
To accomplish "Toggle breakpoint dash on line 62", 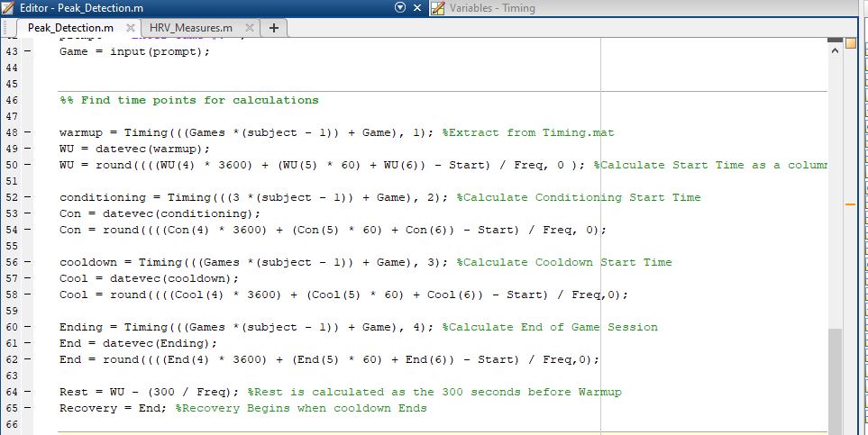I will (x=28, y=359).
